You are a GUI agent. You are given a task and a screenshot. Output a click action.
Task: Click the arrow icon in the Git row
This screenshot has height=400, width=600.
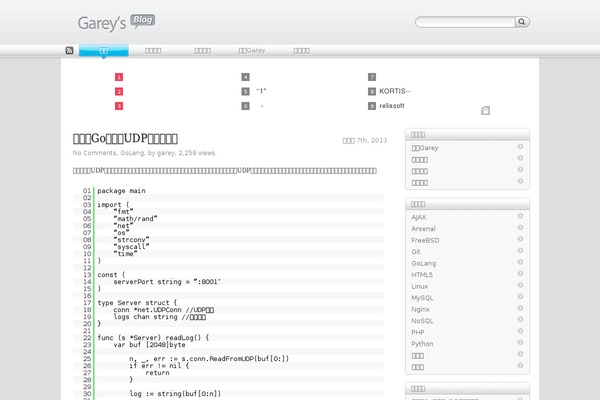(520, 250)
